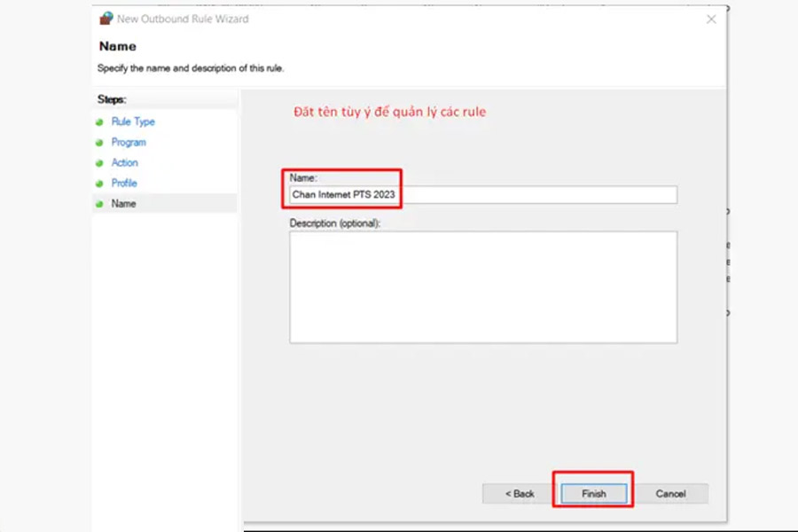Close the New Outbound Rule Wizard window
The height and width of the screenshot is (532, 798).
click(711, 20)
